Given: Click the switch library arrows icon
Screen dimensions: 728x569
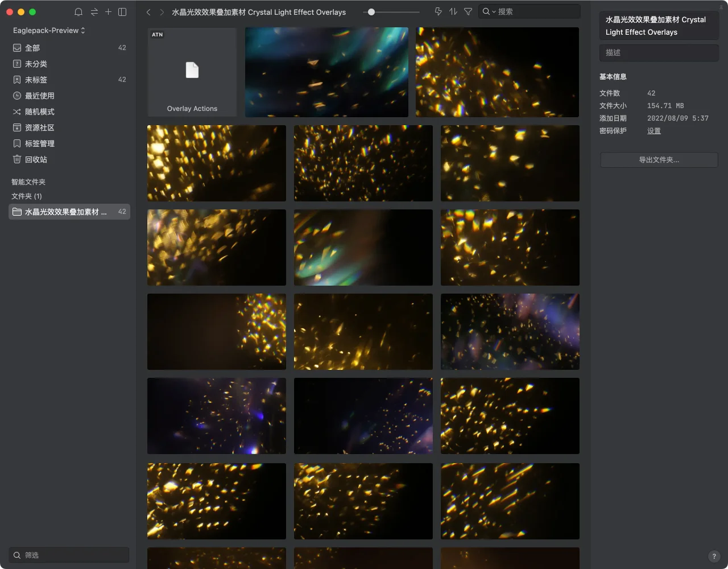Looking at the screenshot, I should pos(94,12).
